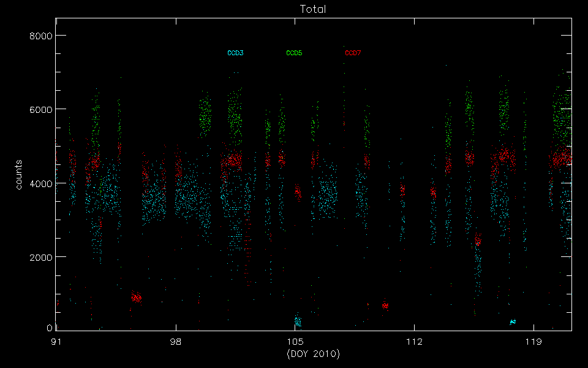Screen dimensions: 588x368
Task: Click the x-axis tick label 105
Action: pos(295,342)
